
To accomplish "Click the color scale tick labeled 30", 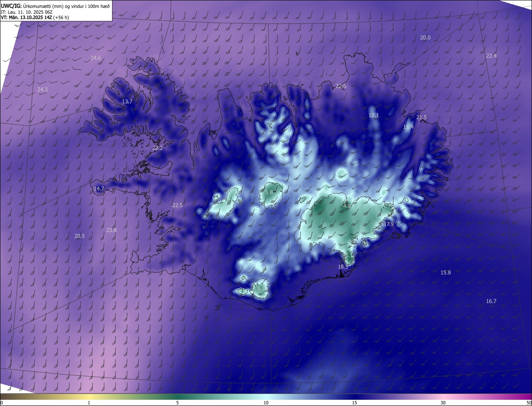I will pos(443,403).
